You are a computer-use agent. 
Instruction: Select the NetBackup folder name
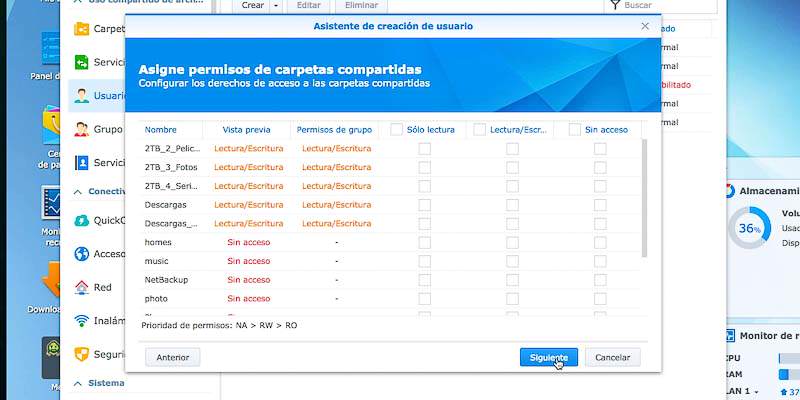tap(166, 280)
